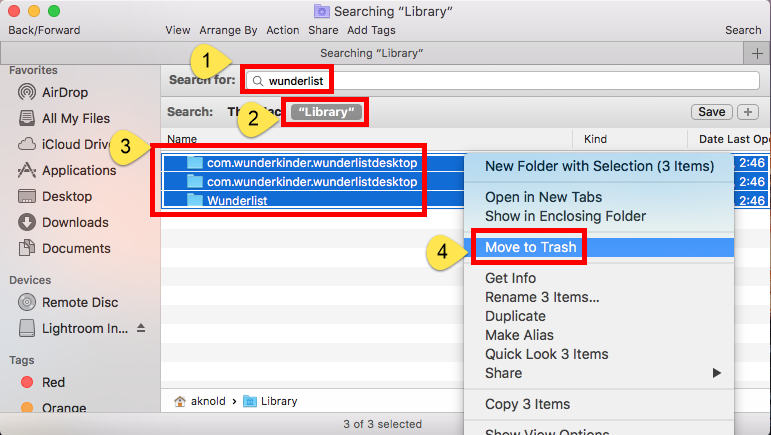
Task: Click folder icon of first com.wunderkinder row
Action: coord(195,162)
